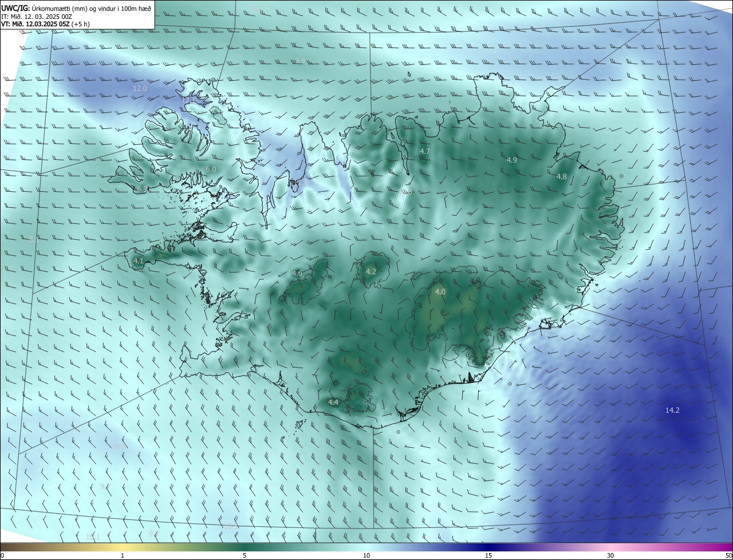Image resolution: width=733 pixels, height=560 pixels.
Task: Click the 10.1 value near the bottom-left
Action: click(x=93, y=537)
